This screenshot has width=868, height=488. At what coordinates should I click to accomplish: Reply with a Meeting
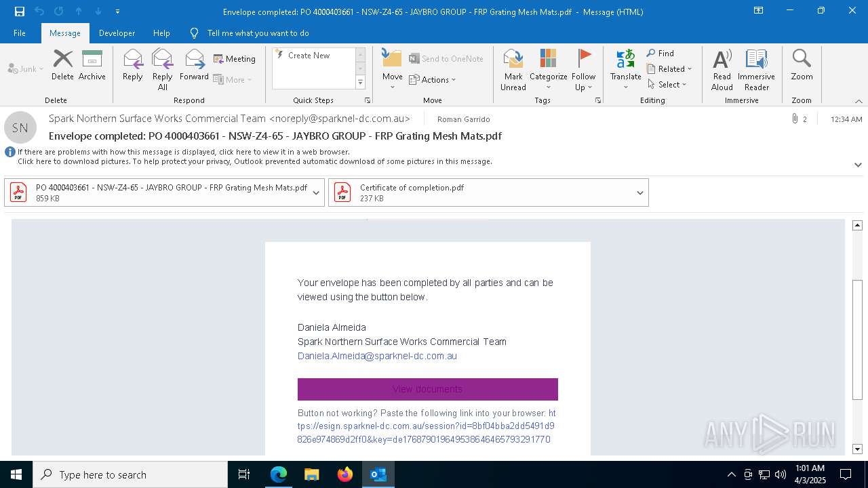pos(235,59)
